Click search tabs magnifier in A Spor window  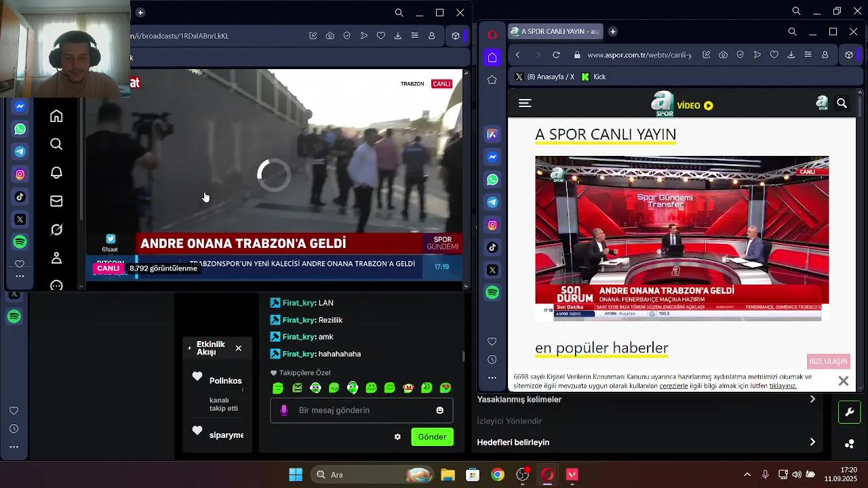[792, 32]
